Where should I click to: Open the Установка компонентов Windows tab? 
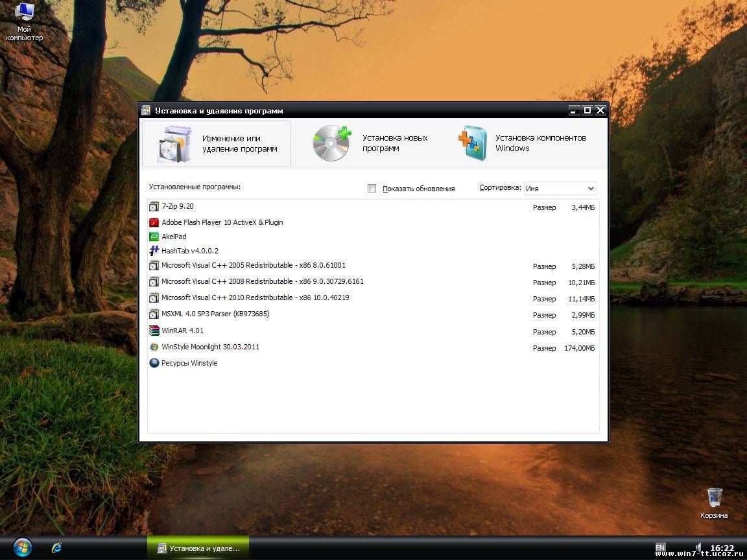[x=523, y=143]
